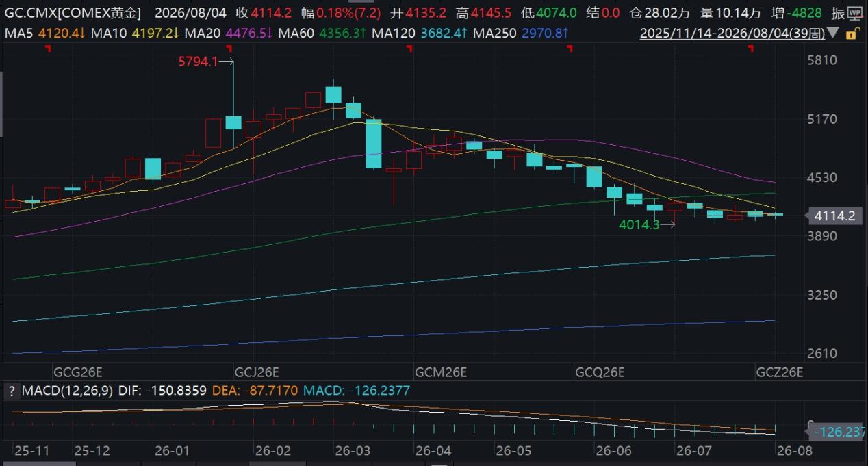Click the 幅0.18%(7.2) change percentage
Screen dimensions: 868x466
point(340,13)
